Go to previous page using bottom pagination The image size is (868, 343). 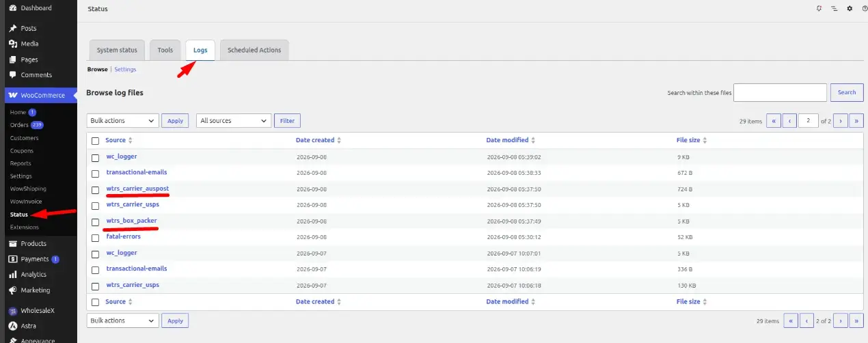point(806,320)
